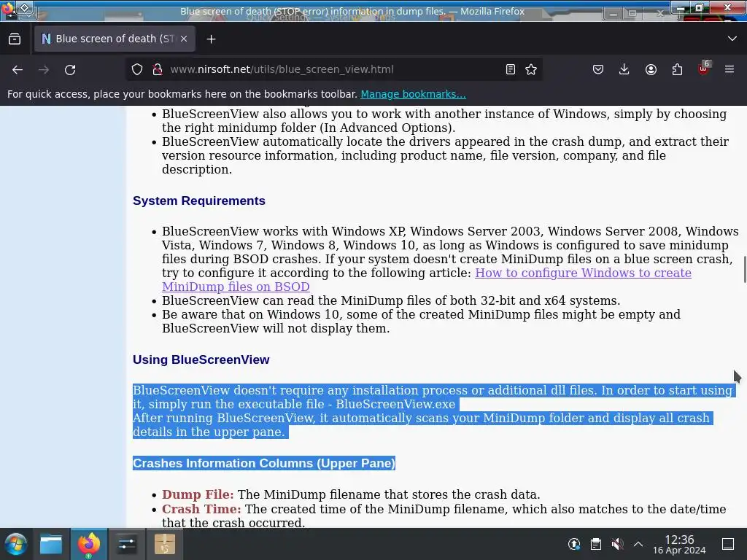Open the start menu launcher
The width and height of the screenshot is (747, 560).
pos(15,544)
